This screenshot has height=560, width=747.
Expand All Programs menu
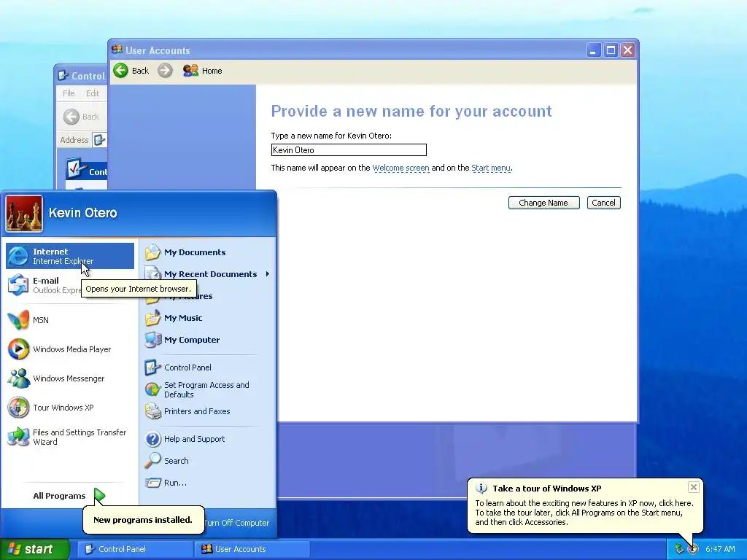pos(69,496)
